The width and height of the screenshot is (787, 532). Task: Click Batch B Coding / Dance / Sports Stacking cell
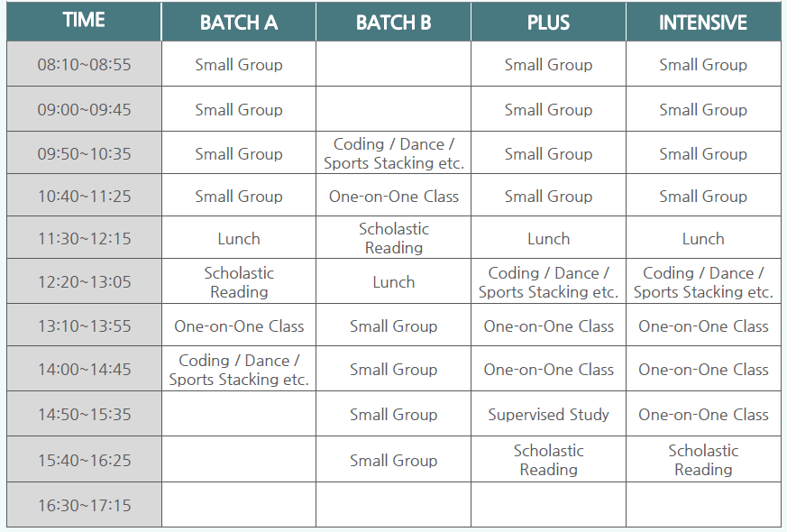pos(393,153)
